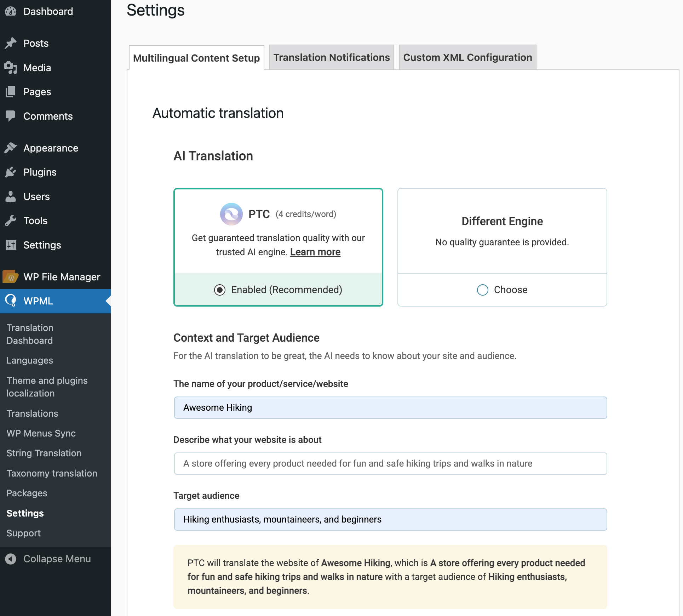Image resolution: width=683 pixels, height=616 pixels.
Task: Open the WPML menu item
Action: [56, 301]
